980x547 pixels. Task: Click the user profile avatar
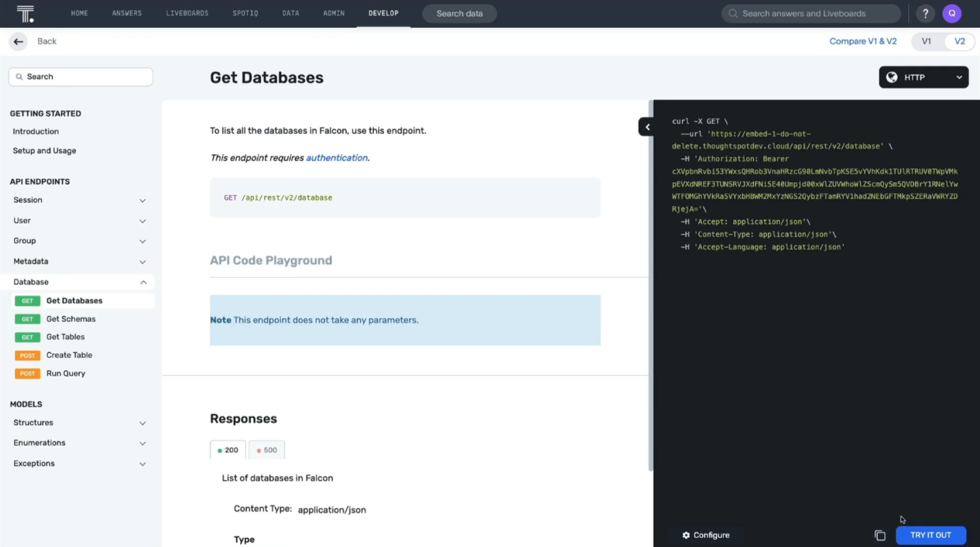pyautogui.click(x=952, y=13)
